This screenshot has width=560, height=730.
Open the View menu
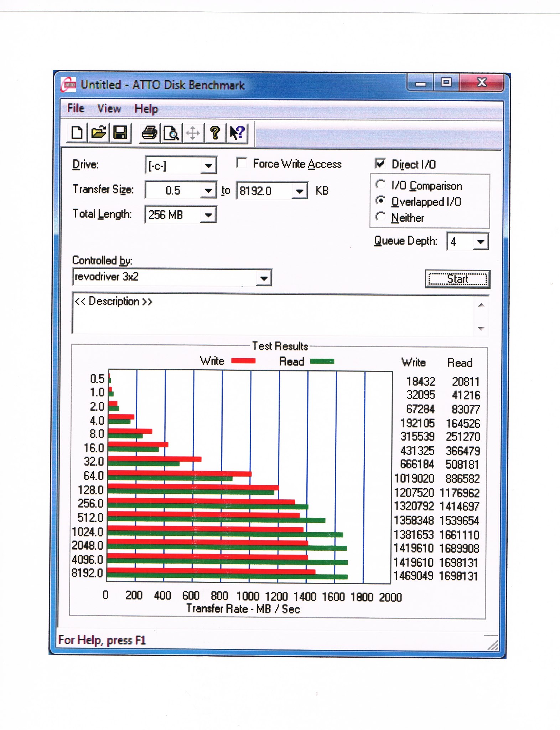point(109,108)
